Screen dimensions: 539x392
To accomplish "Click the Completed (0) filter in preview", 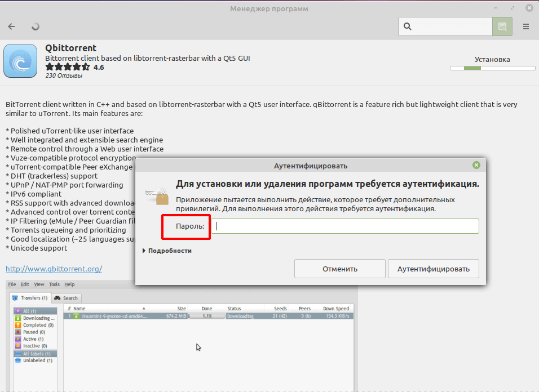I will point(34,325).
